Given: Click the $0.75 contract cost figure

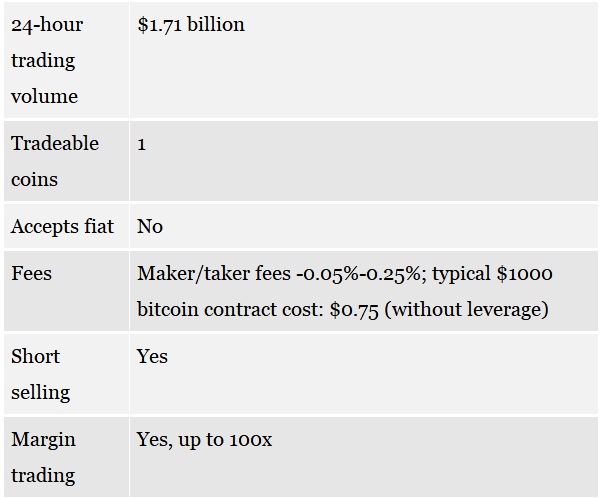Looking at the screenshot, I should click(354, 310).
